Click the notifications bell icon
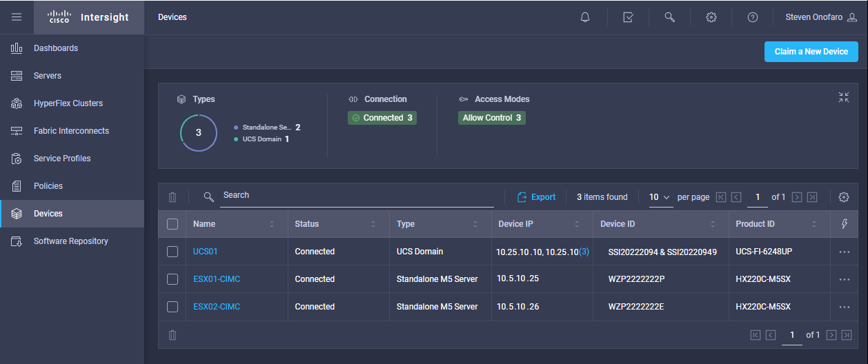The height and width of the screenshot is (364, 868). [x=585, y=17]
